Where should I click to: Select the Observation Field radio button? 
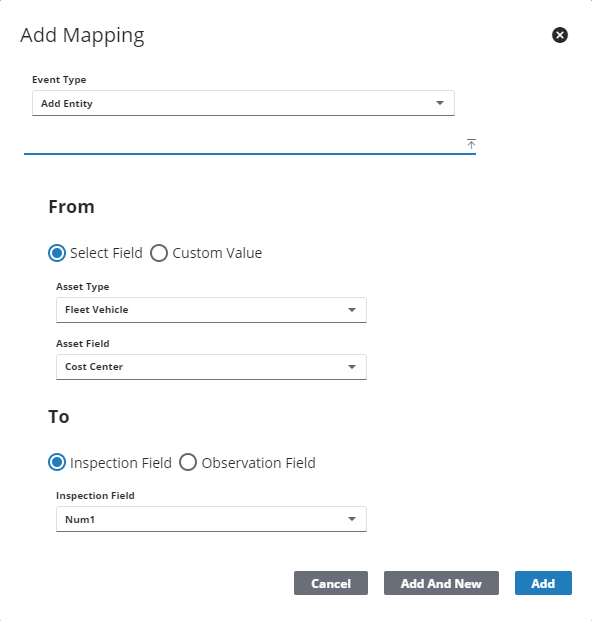188,462
